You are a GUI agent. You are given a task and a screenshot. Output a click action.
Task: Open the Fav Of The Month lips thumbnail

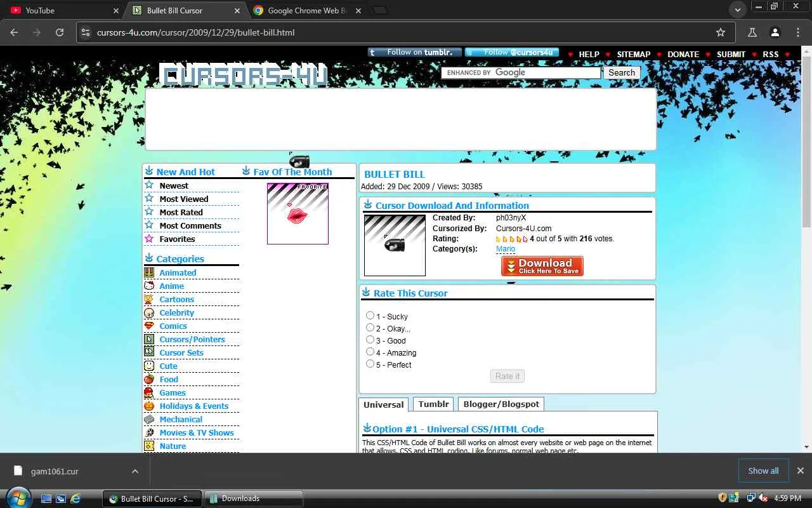pos(298,213)
